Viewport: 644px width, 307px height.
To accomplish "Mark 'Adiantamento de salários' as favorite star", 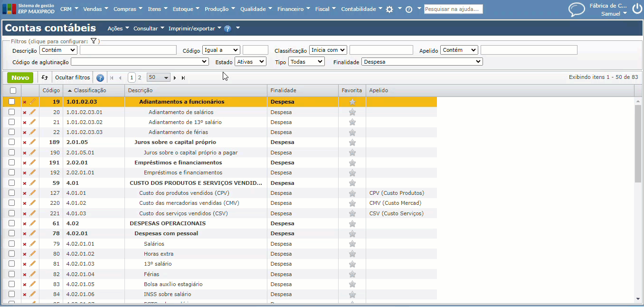I will [352, 112].
